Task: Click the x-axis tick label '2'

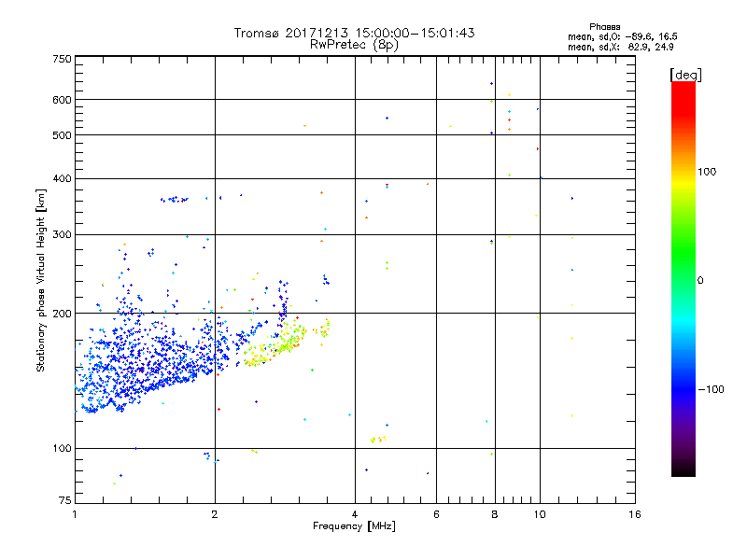Action: 215,515
